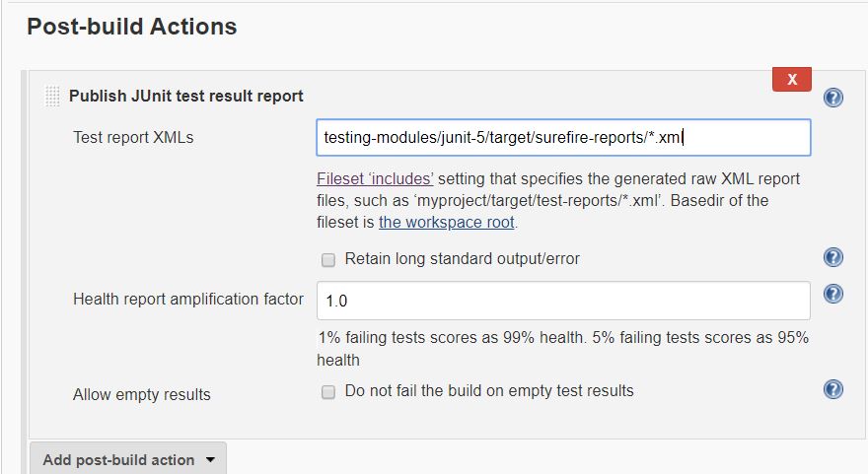
Task: Click the Health report amplification factor field
Action: pyautogui.click(x=563, y=301)
